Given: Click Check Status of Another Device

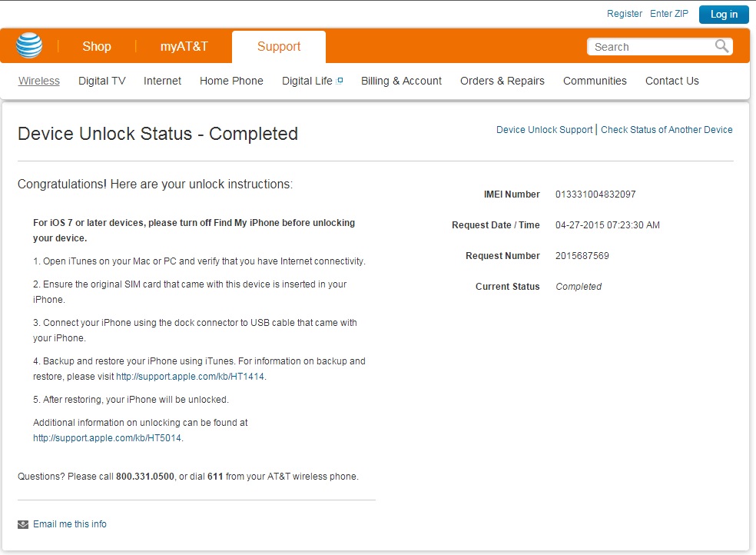Looking at the screenshot, I should (666, 130).
